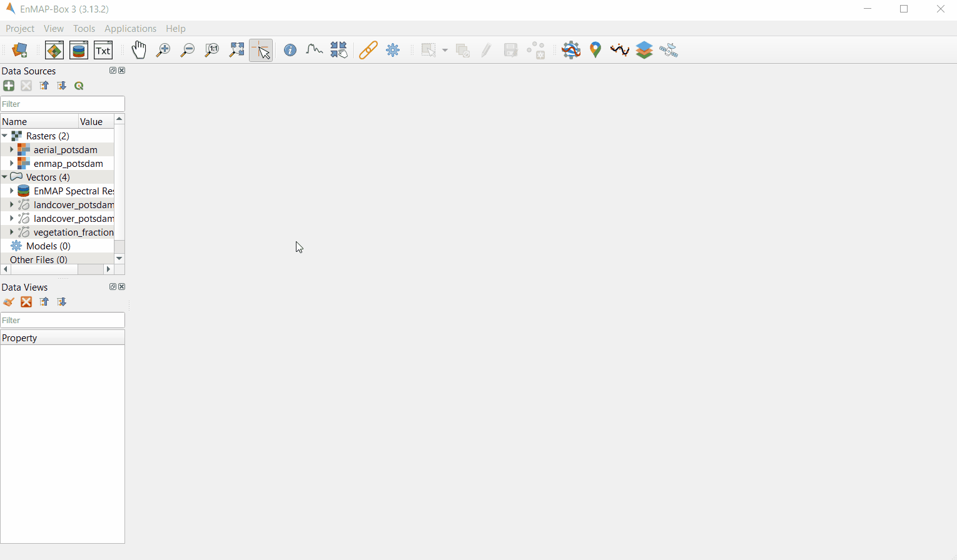Click Data Sources vertical scrollbar down arrow
The height and width of the screenshot is (560, 957).
[119, 259]
